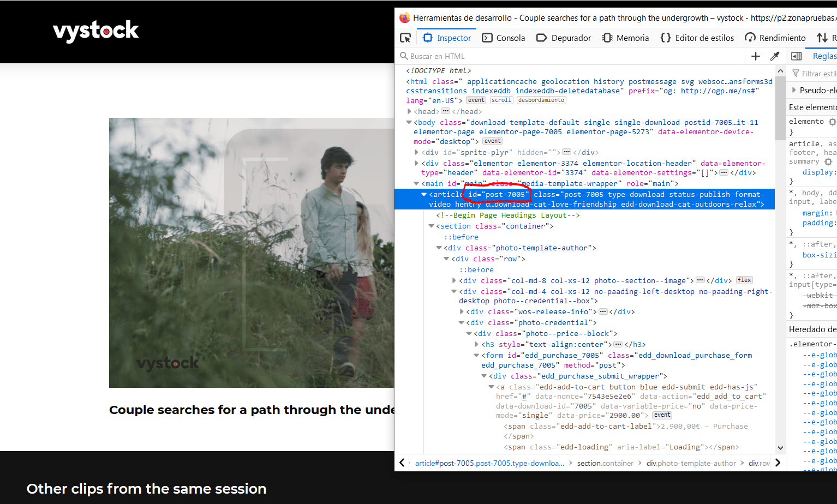
Task: Click the Firefox icon in devtools title bar
Action: click(x=404, y=17)
